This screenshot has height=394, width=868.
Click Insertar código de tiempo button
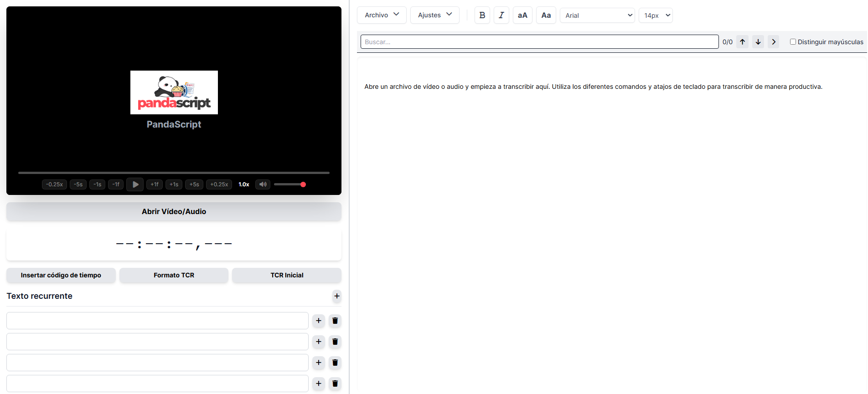pyautogui.click(x=61, y=275)
